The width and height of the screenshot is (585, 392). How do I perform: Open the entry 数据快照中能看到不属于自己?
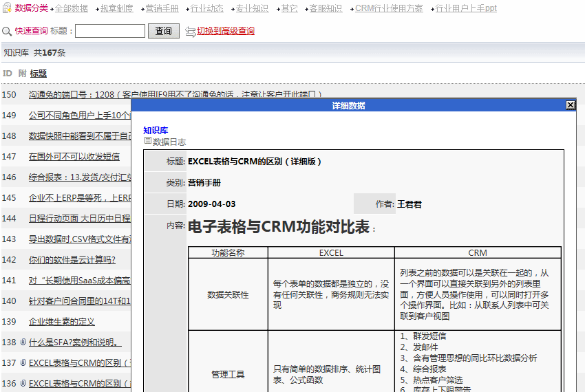(x=79, y=135)
